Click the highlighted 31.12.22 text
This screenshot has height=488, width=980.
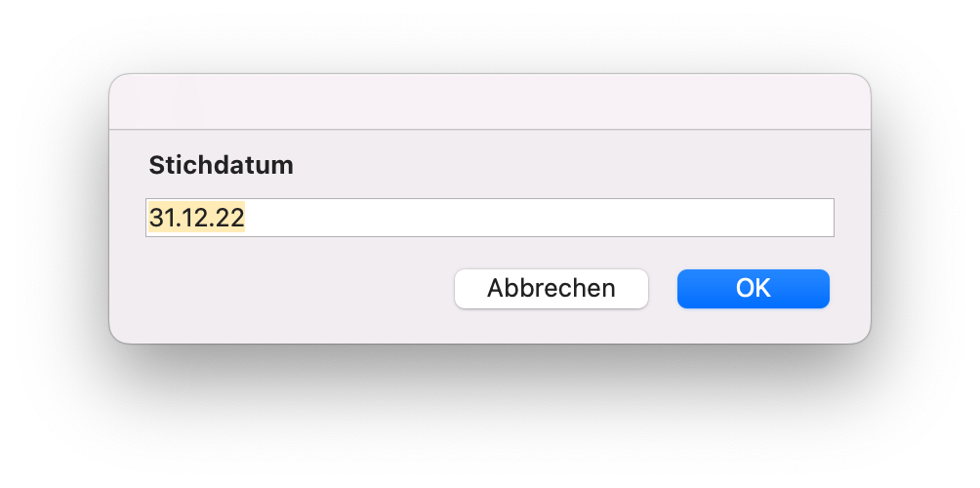197,218
